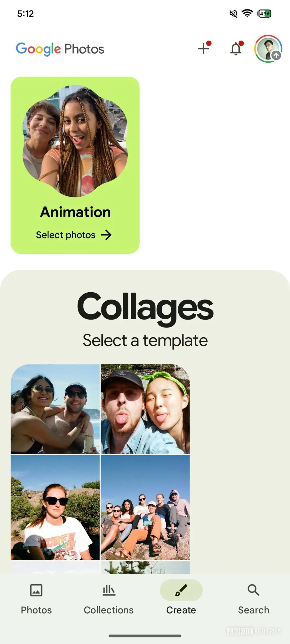Select the sunglasses woman collage photo
The height and width of the screenshot is (644, 290).
55,507
